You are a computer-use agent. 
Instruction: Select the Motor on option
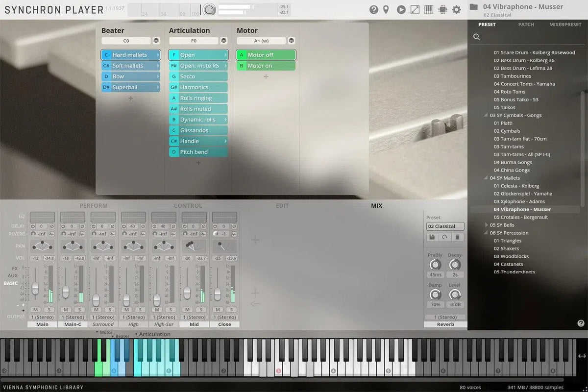(x=266, y=66)
